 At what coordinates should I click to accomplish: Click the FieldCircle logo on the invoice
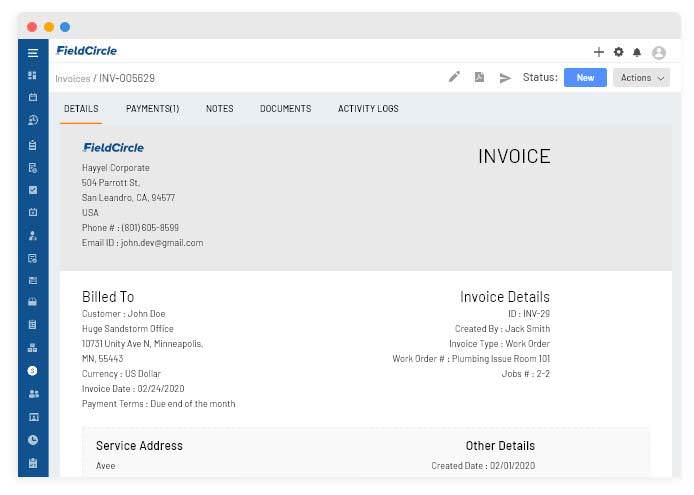113,148
